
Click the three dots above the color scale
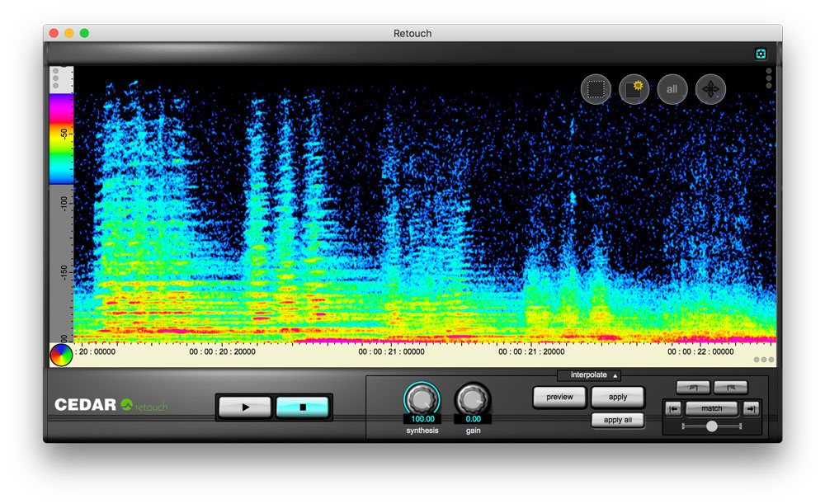pyautogui.click(x=56, y=78)
